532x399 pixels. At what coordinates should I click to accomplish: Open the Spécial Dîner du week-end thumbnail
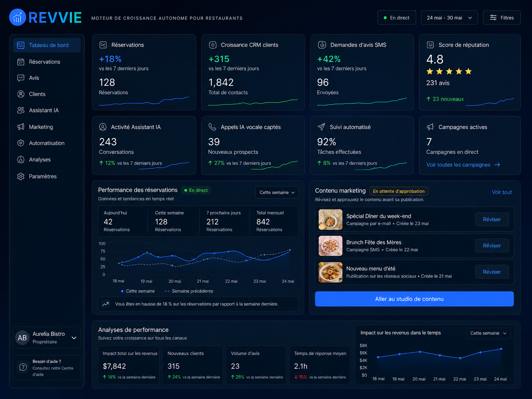click(x=330, y=219)
